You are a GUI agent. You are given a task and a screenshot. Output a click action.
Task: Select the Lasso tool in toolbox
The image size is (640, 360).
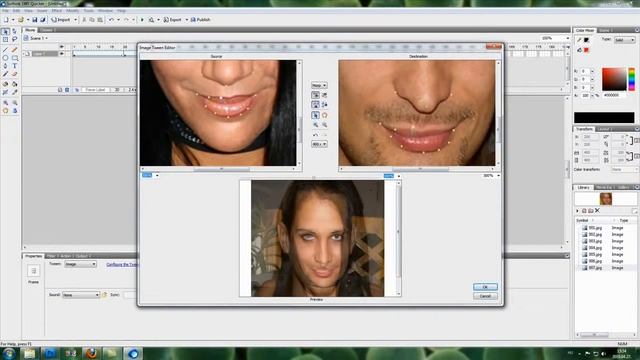[15, 40]
